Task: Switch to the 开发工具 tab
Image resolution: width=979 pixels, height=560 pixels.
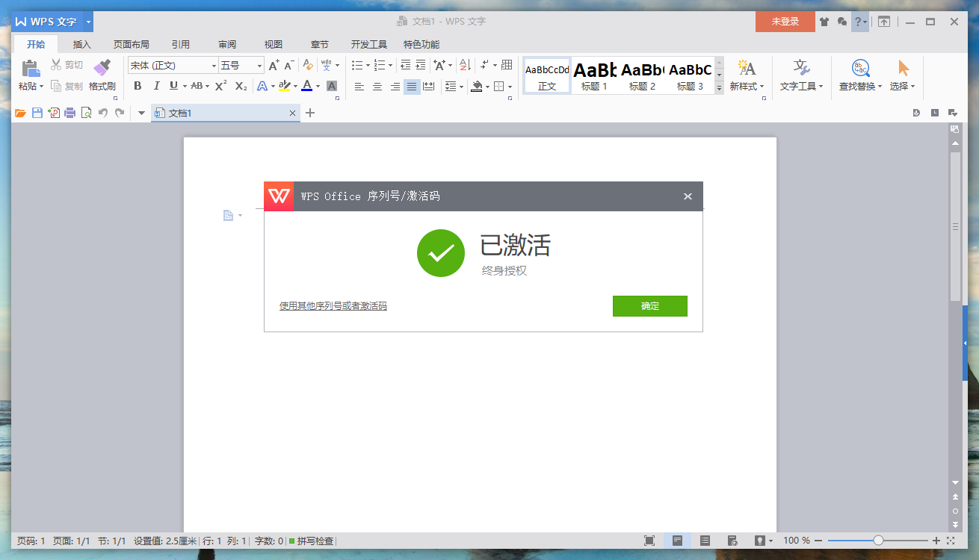Action: click(368, 44)
